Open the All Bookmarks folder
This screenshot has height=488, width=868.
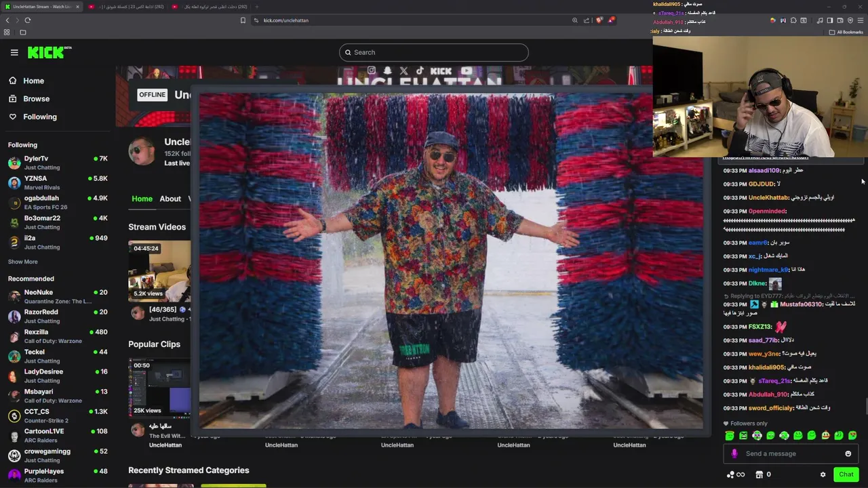pyautogui.click(x=846, y=32)
